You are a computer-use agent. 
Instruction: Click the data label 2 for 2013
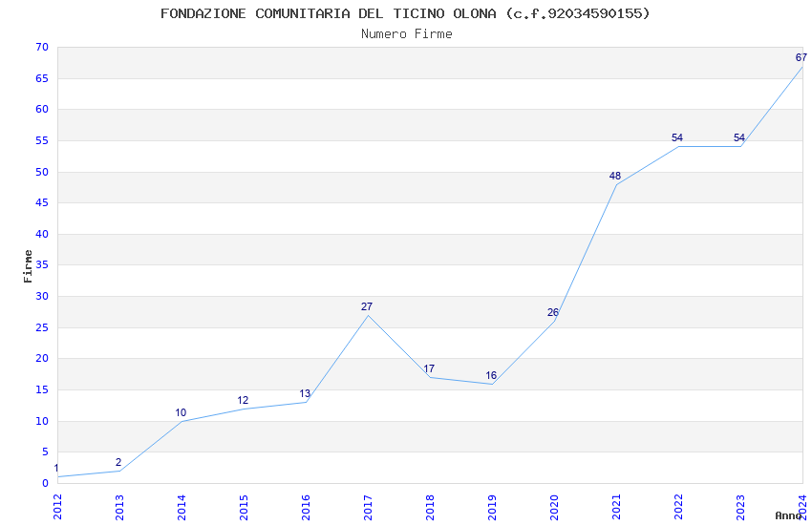[x=118, y=462]
